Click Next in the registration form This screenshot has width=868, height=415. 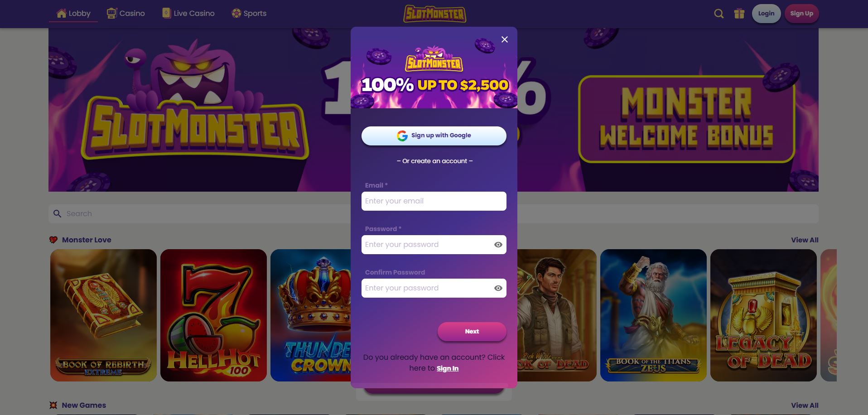pos(472,332)
